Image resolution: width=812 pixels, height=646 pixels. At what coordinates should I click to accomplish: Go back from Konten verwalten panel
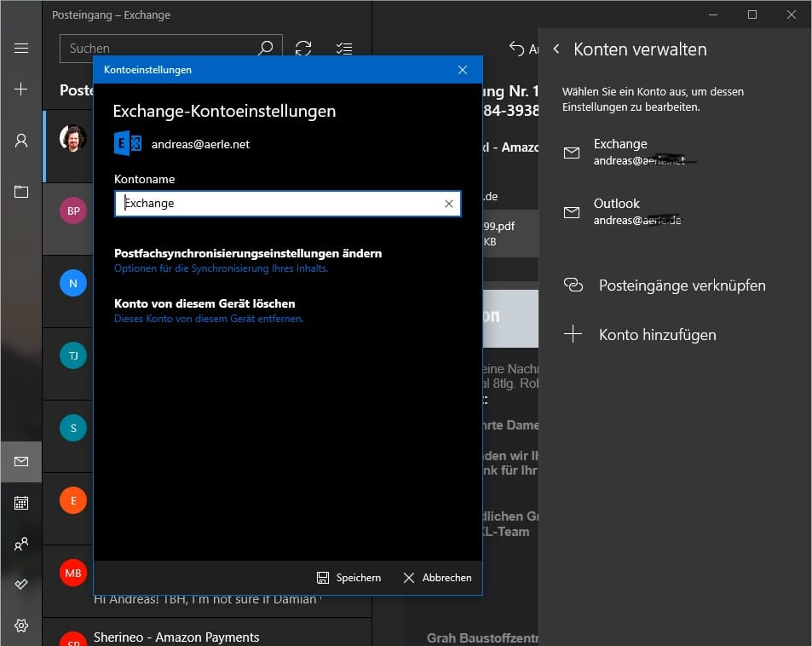pyautogui.click(x=556, y=49)
